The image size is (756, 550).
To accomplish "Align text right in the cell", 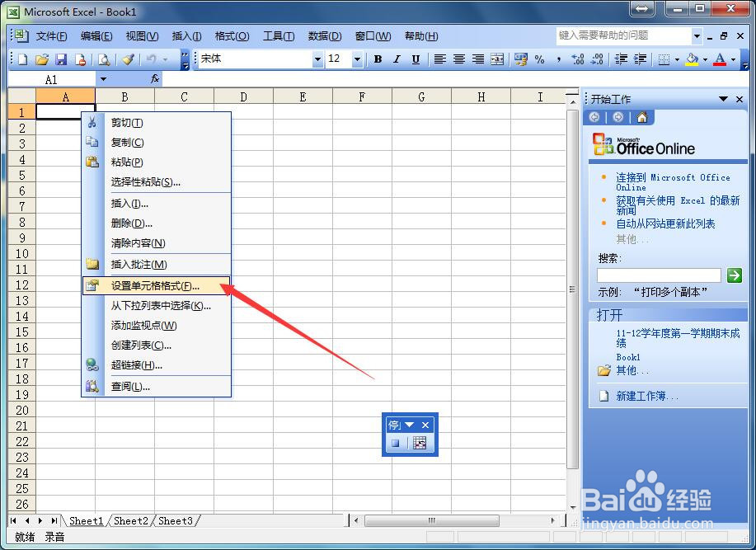I will click(478, 59).
